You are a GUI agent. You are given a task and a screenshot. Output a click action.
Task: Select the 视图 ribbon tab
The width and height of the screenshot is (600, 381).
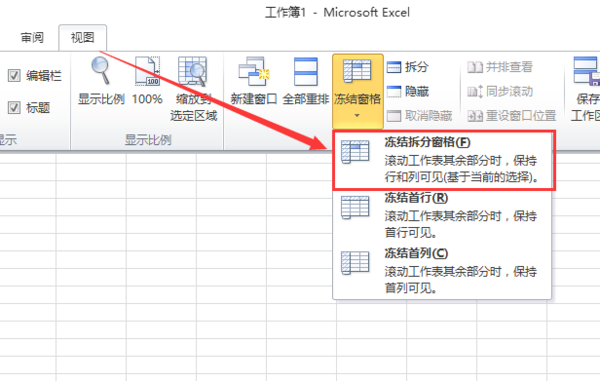click(x=83, y=37)
